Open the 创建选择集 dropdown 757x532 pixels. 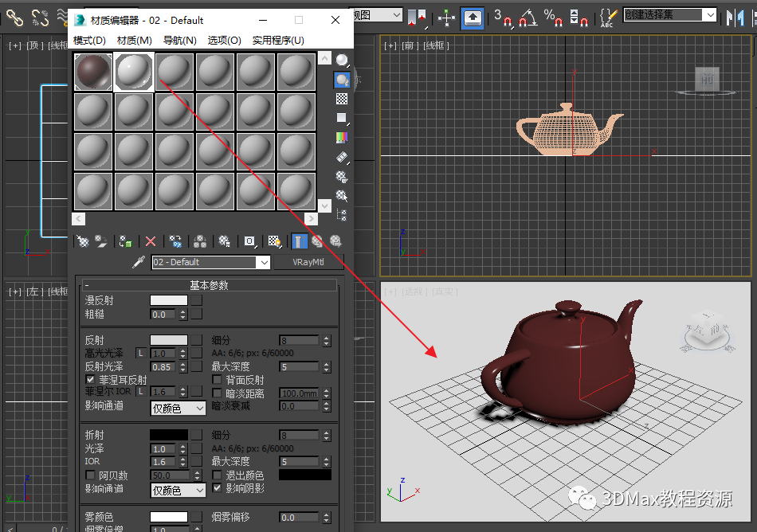coord(709,14)
